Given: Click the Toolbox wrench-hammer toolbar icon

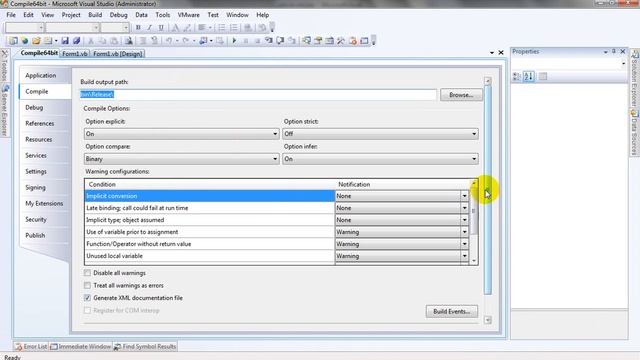Looking at the screenshot, I should (x=341, y=41).
